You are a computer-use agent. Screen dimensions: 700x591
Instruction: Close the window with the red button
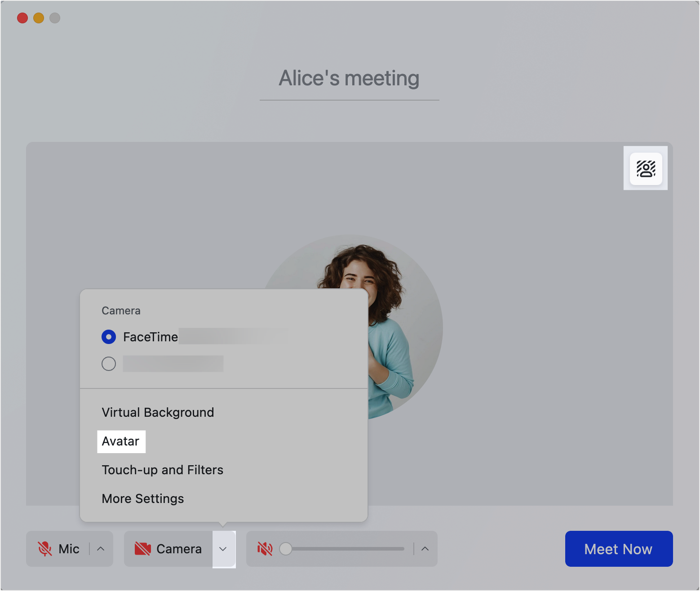point(22,18)
